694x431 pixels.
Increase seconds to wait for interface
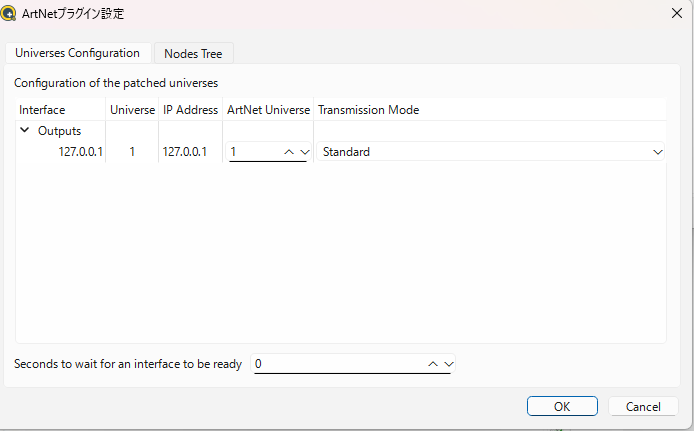point(433,364)
